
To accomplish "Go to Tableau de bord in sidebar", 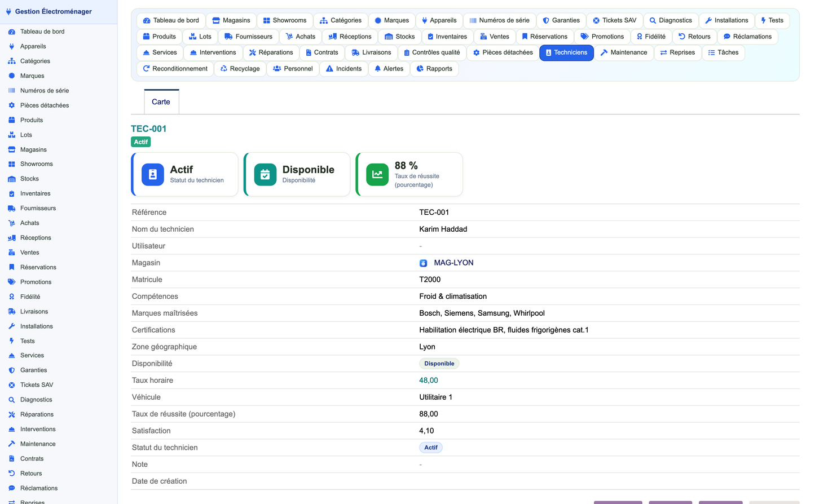I will pos(42,32).
